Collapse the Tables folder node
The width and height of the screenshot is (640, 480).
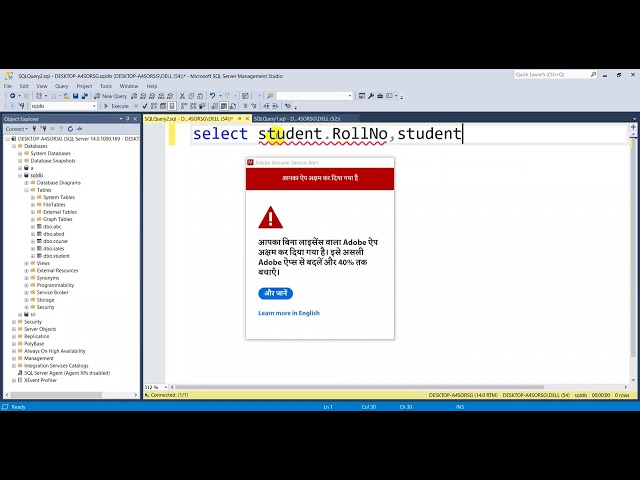tap(27, 190)
